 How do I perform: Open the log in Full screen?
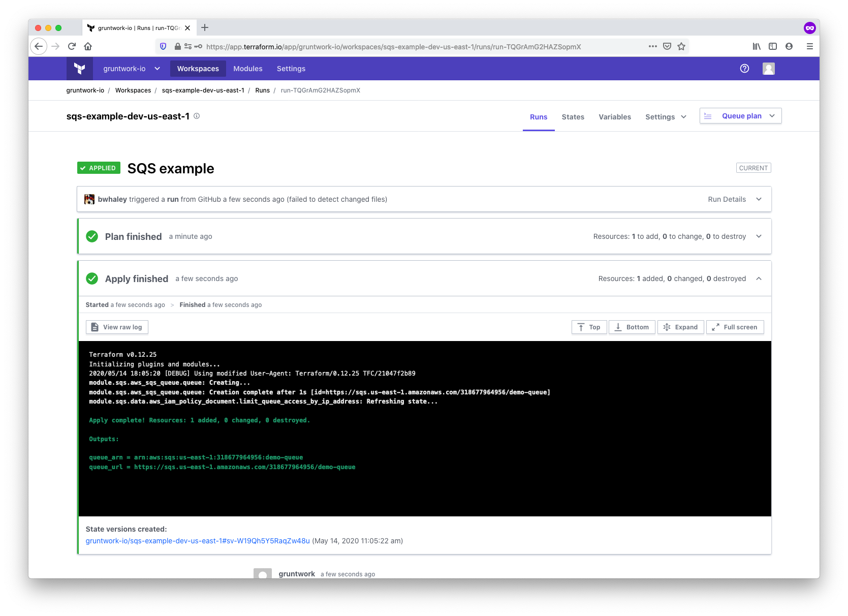point(735,327)
